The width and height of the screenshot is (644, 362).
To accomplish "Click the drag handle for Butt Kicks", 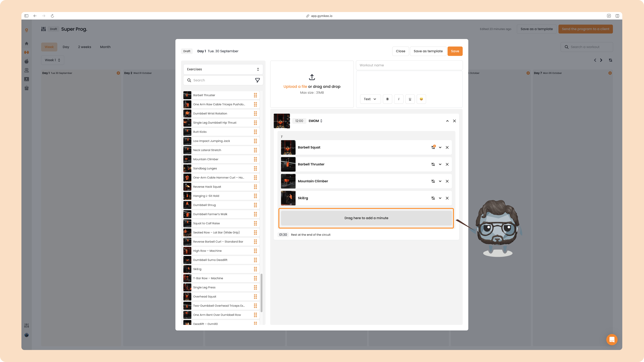I will click(255, 132).
